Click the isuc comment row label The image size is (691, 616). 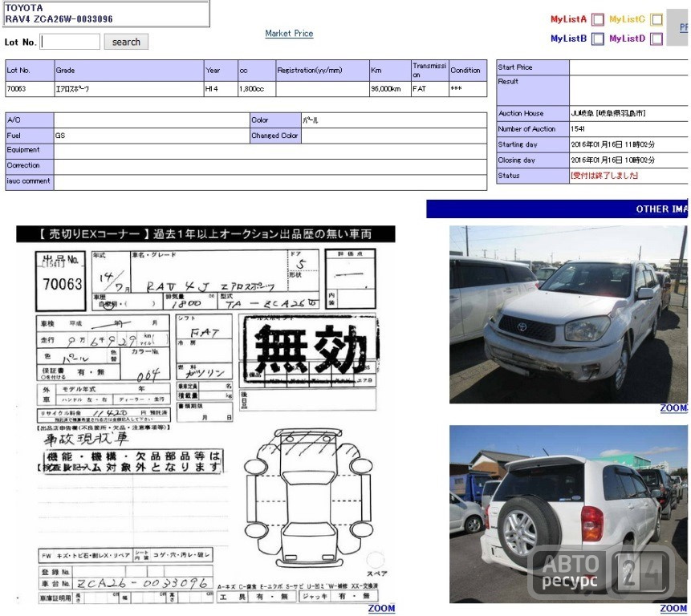point(30,182)
